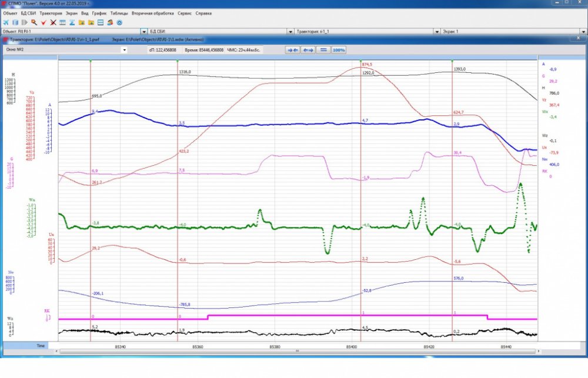The image size is (588, 378).
Task: Open the Окно №2 window selector
Action: [66, 49]
